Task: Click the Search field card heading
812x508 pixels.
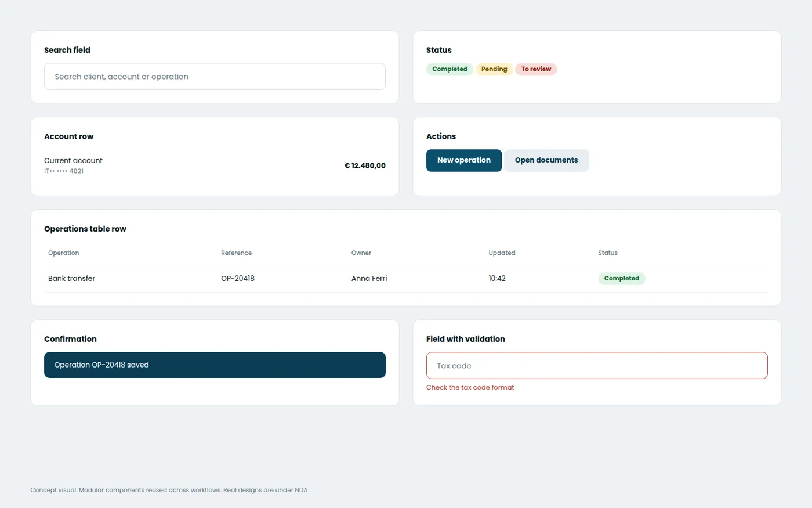Action: tap(67, 50)
